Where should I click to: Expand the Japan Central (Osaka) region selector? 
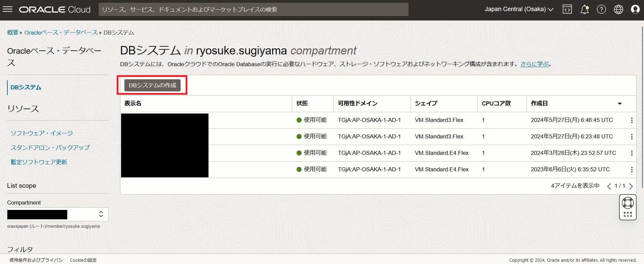click(519, 9)
